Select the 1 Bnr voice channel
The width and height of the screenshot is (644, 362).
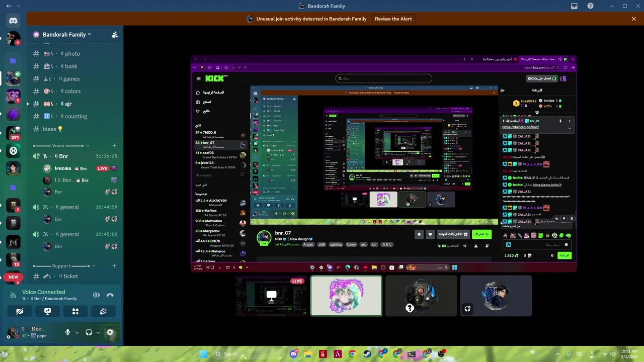click(x=74, y=156)
